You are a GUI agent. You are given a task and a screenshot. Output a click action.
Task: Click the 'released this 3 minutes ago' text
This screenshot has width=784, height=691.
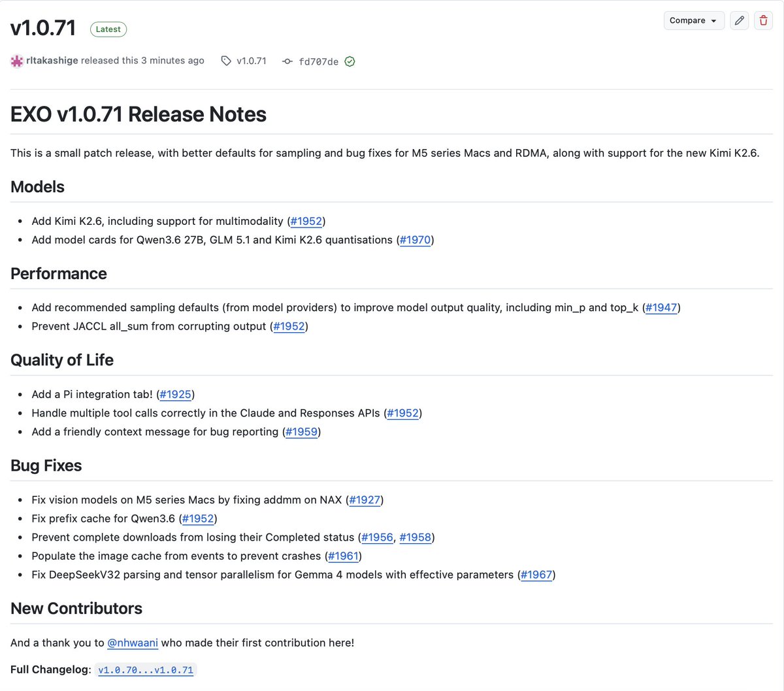click(142, 60)
